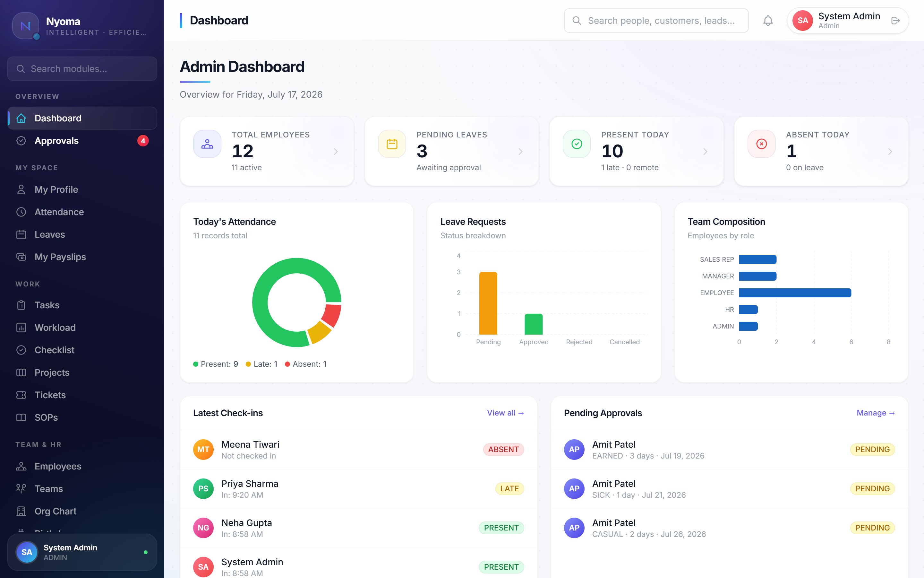
Task: Click the Nyoma logo icon
Action: tap(26, 26)
